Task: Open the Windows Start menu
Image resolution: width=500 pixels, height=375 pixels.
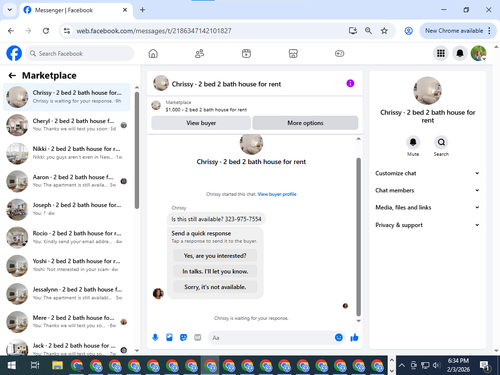Action: tap(11, 365)
